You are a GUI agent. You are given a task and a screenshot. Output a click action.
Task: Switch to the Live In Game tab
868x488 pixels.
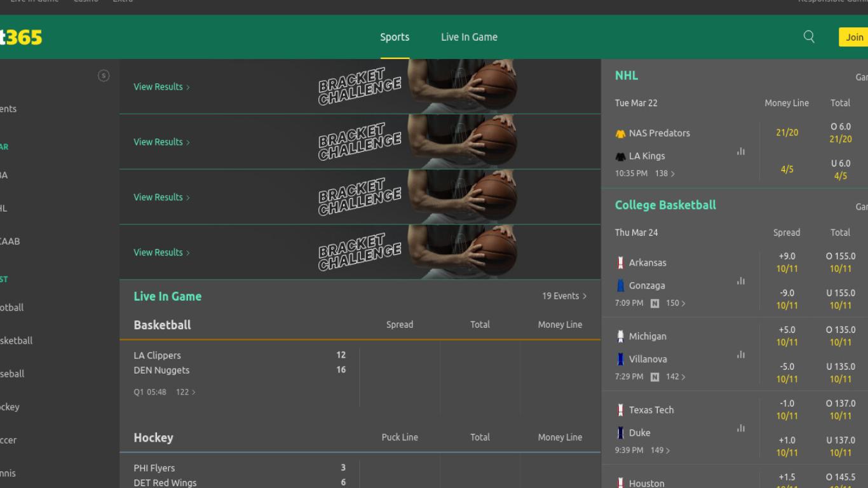tap(469, 37)
